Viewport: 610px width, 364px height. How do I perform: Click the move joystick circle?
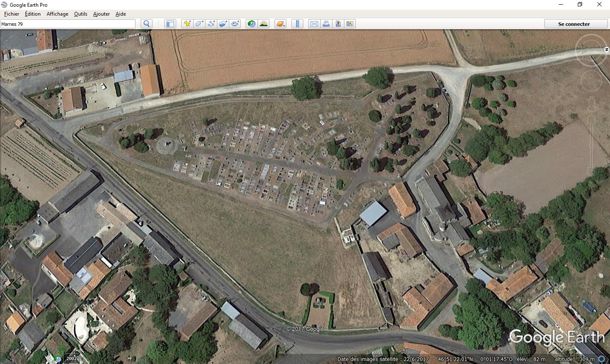(x=591, y=80)
